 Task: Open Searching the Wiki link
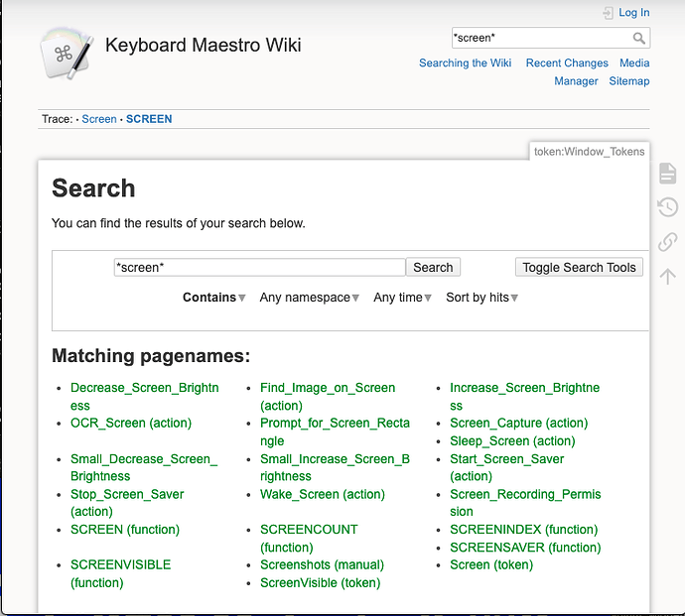466,62
